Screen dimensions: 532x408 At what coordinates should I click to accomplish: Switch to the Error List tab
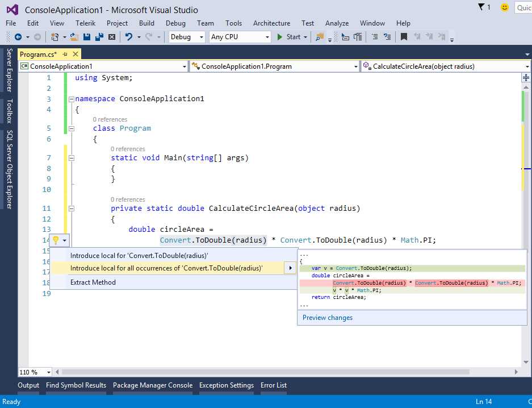point(273,385)
